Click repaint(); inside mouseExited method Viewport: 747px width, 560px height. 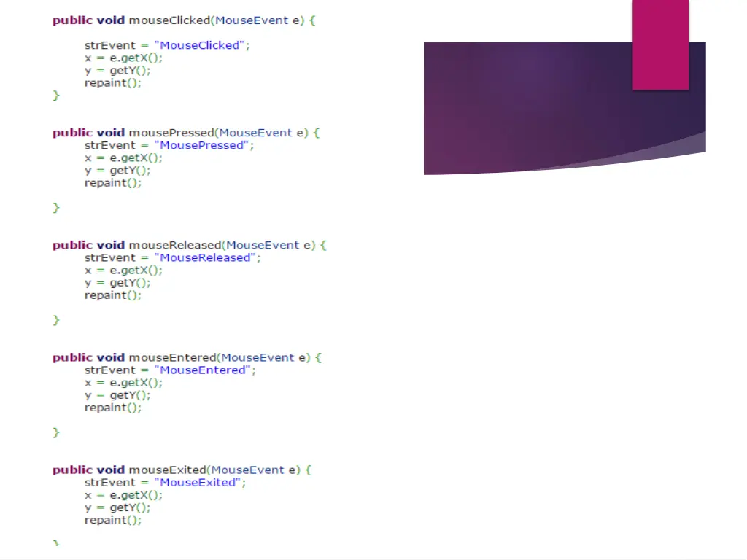click(x=113, y=520)
